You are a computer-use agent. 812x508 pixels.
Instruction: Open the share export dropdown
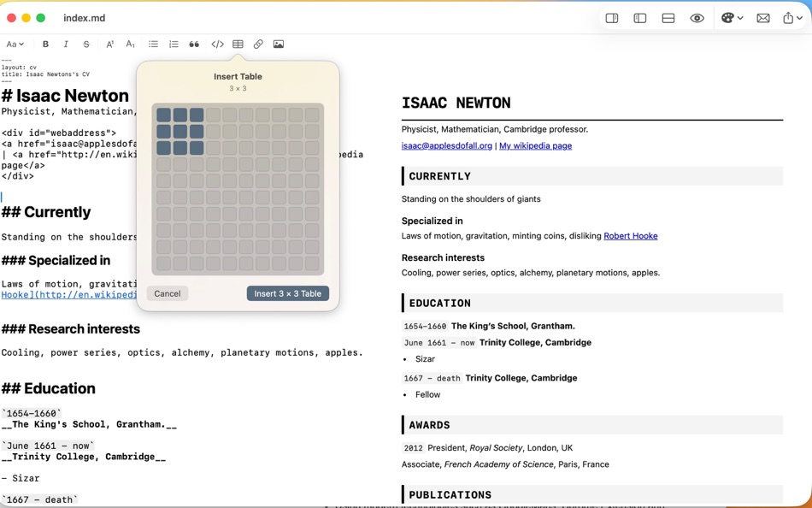[792, 18]
